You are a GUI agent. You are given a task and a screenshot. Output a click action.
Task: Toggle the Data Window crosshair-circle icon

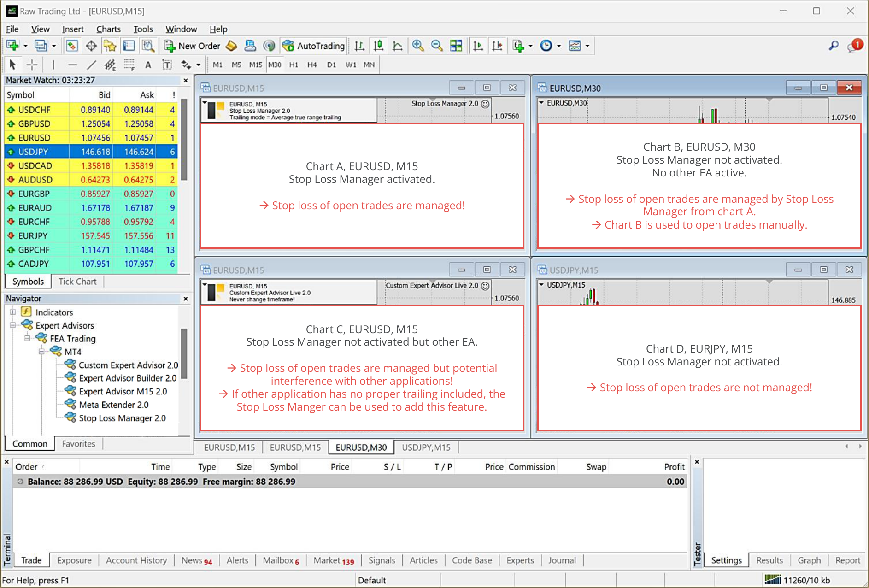tap(91, 46)
